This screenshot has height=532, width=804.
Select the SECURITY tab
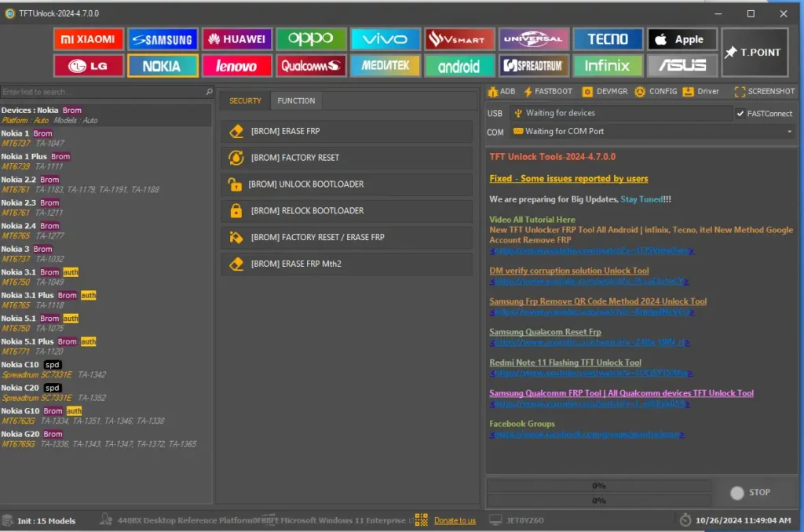245,100
